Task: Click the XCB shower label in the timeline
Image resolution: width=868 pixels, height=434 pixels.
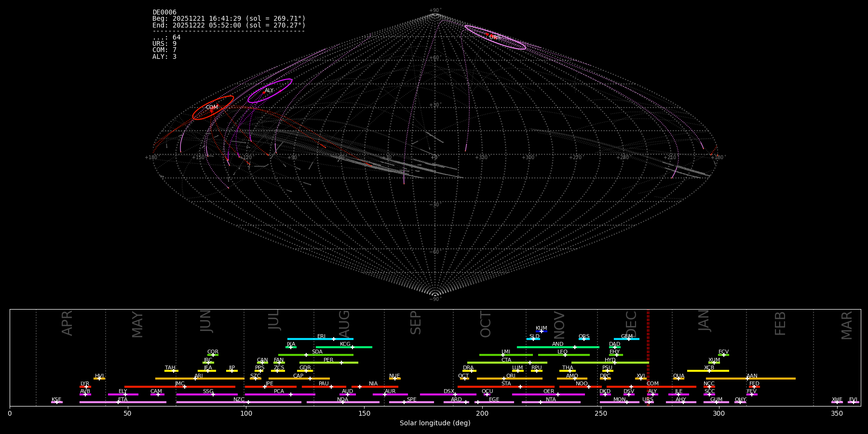Action: click(709, 368)
